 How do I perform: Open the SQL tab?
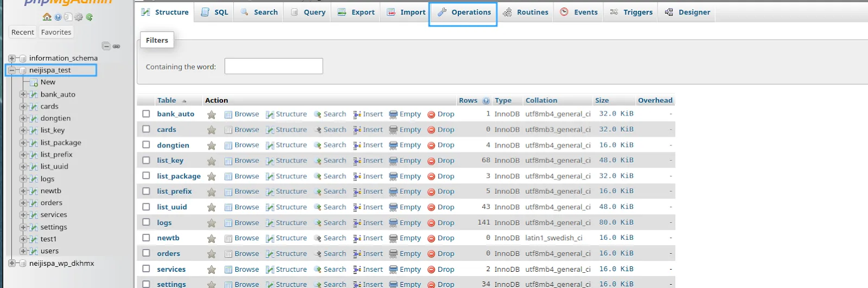tap(214, 12)
